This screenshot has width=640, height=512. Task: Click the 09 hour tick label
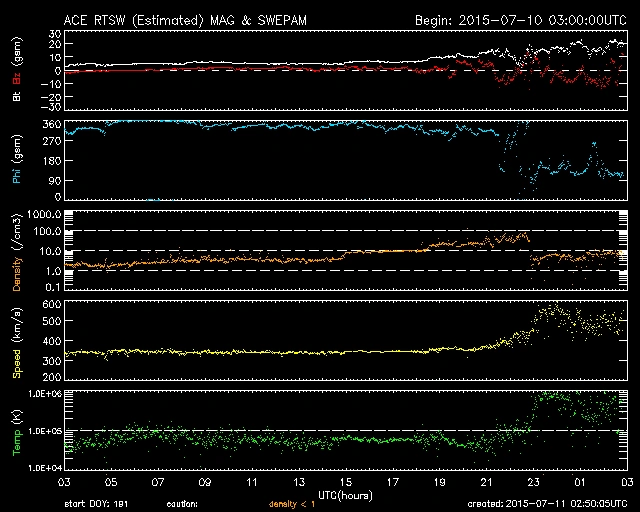click(x=205, y=482)
